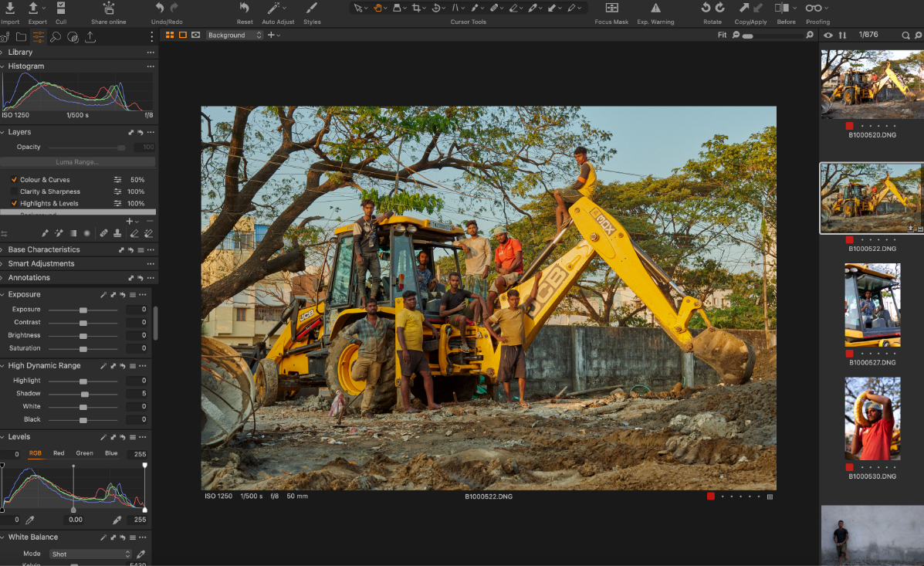Open the adjustments tool tab with sliders icon
The image size is (924, 566).
tap(39, 37)
